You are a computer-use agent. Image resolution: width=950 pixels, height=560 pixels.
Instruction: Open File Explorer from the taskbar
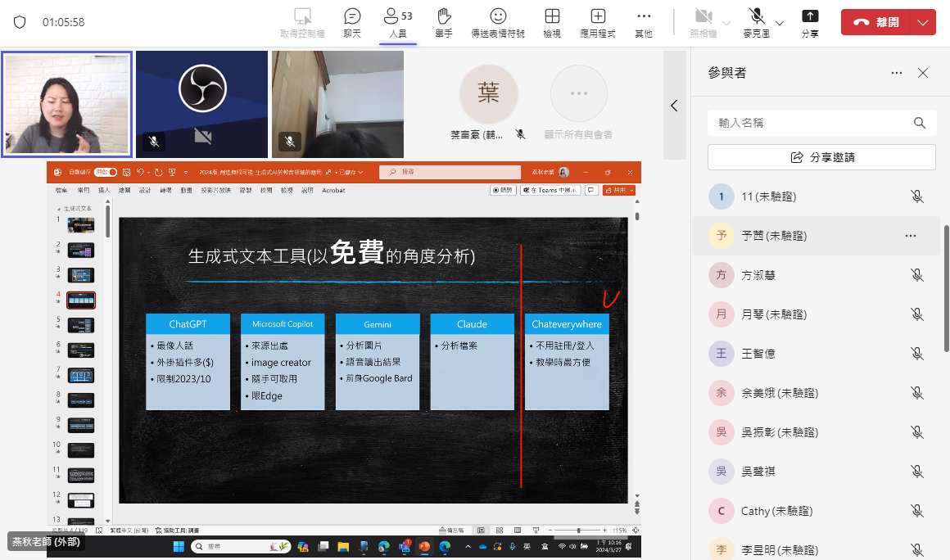[x=343, y=547]
